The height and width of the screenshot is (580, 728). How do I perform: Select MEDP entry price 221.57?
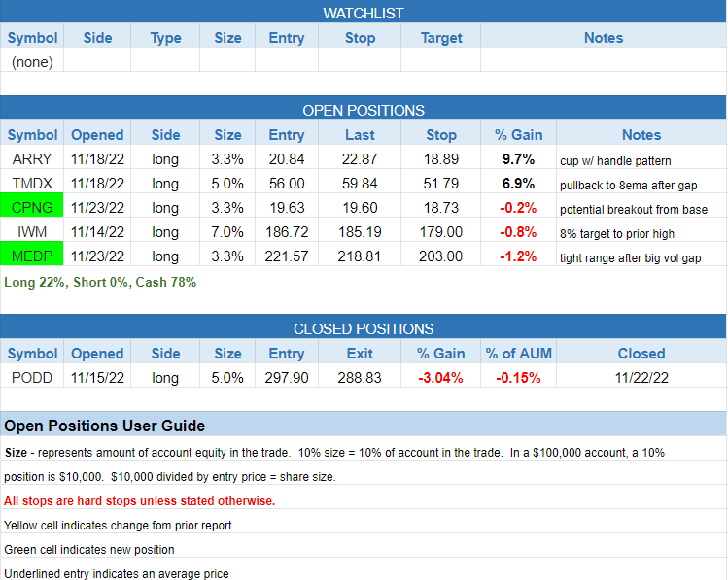pos(287,256)
